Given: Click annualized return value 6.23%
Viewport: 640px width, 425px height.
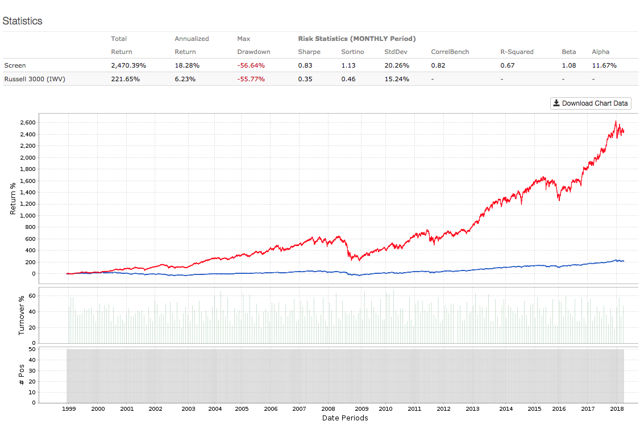Looking at the screenshot, I should tap(185, 79).
